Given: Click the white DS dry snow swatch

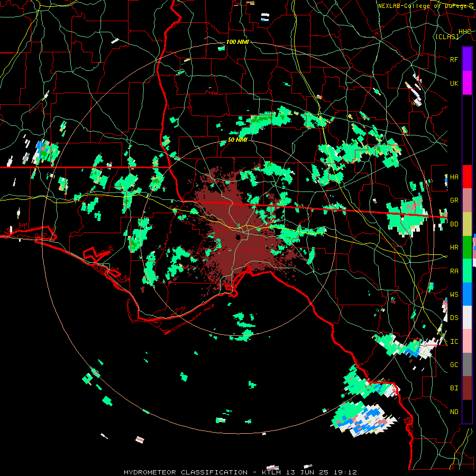Looking at the screenshot, I should (467, 317).
